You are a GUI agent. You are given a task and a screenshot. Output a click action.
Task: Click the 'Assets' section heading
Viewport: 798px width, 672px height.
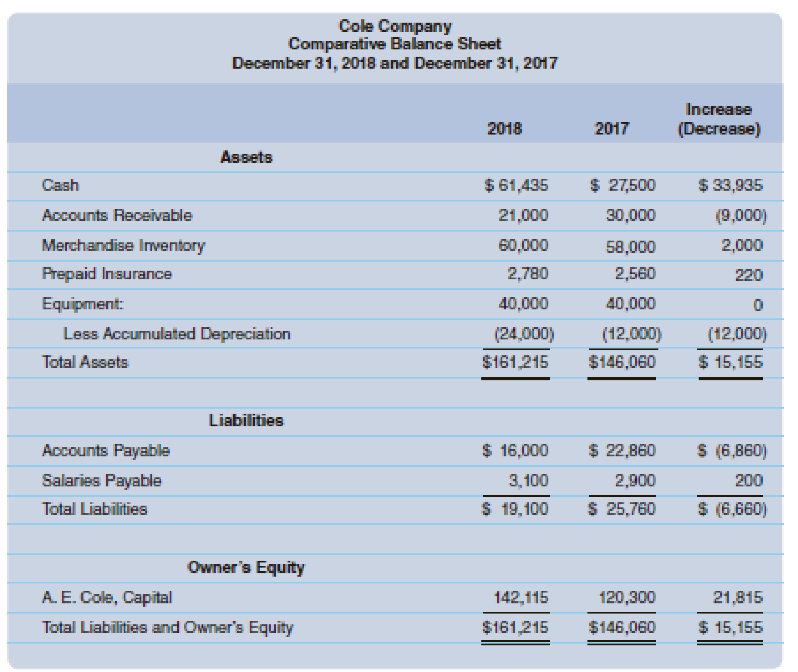click(x=246, y=157)
